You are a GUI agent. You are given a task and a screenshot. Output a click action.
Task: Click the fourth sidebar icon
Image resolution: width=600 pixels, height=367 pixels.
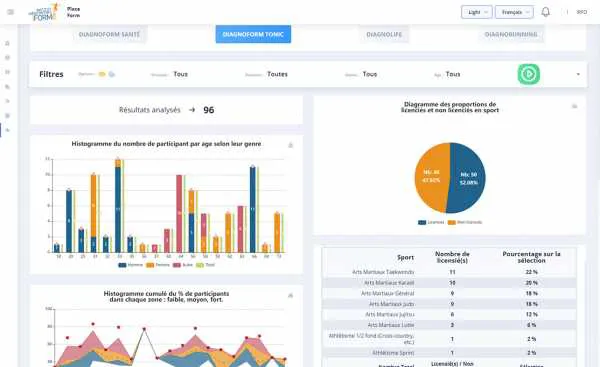click(7, 87)
